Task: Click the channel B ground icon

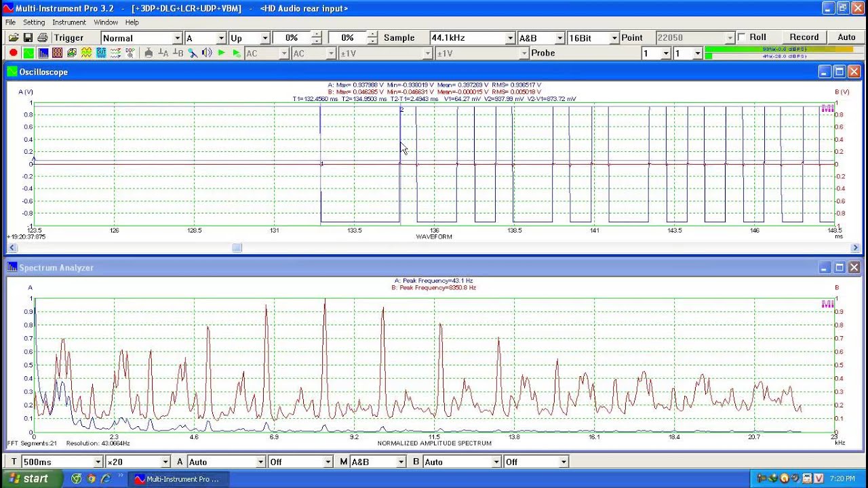Action: (178, 53)
